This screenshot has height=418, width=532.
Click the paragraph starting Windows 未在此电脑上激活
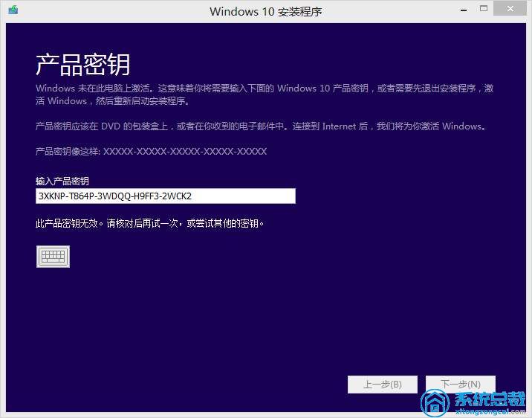tap(265, 94)
